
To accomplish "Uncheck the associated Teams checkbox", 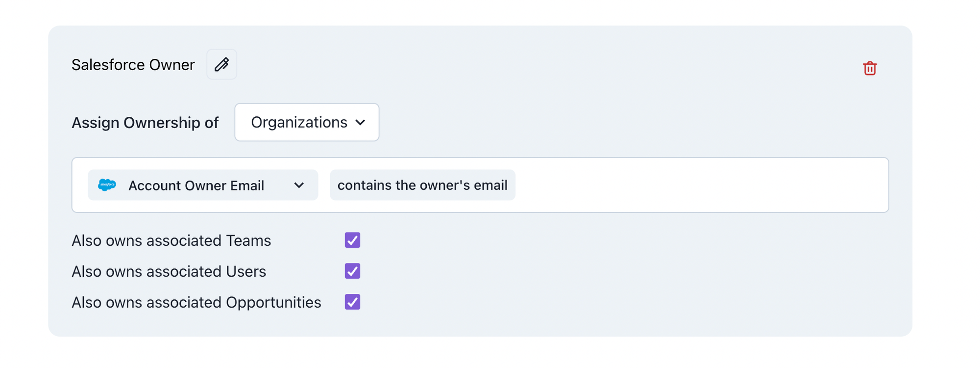I will (x=352, y=240).
